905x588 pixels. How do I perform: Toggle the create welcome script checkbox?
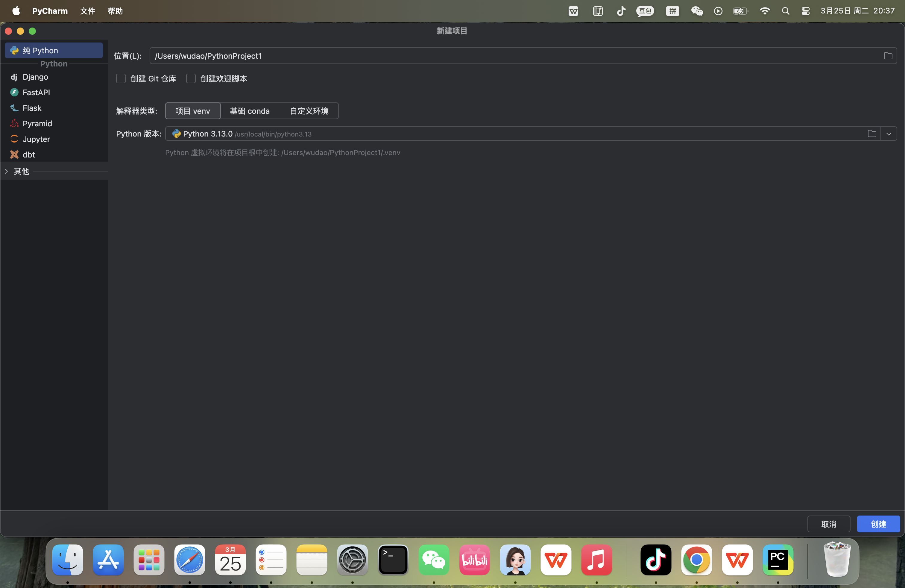[x=191, y=79]
